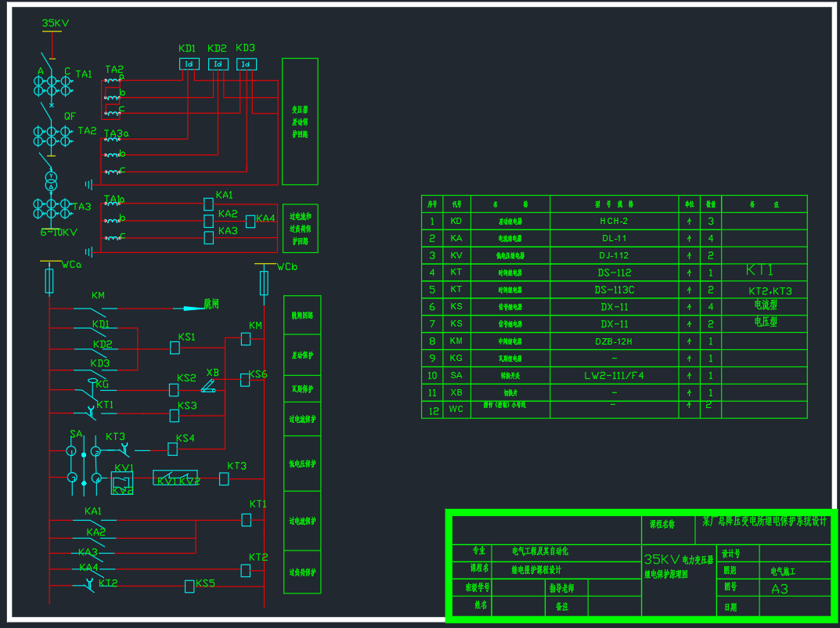The height and width of the screenshot is (628, 840).
Task: Select the 35KV label at top left
Action: [55, 23]
